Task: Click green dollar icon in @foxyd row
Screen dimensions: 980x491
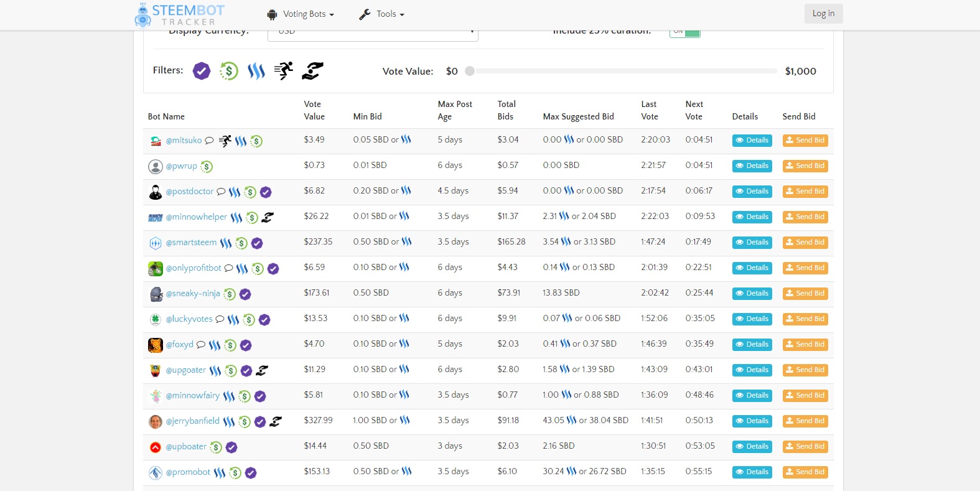Action: (x=230, y=345)
